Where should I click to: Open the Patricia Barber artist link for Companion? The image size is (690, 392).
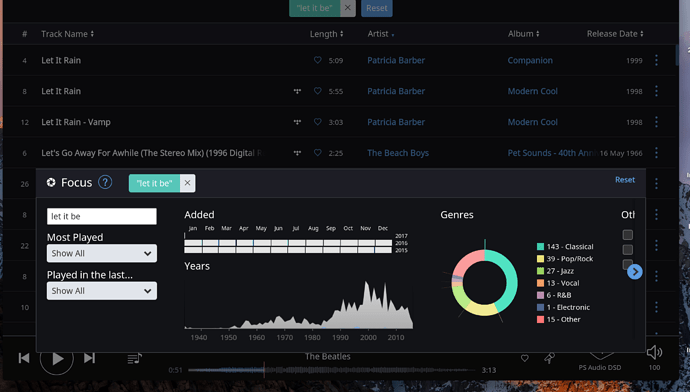coord(396,60)
